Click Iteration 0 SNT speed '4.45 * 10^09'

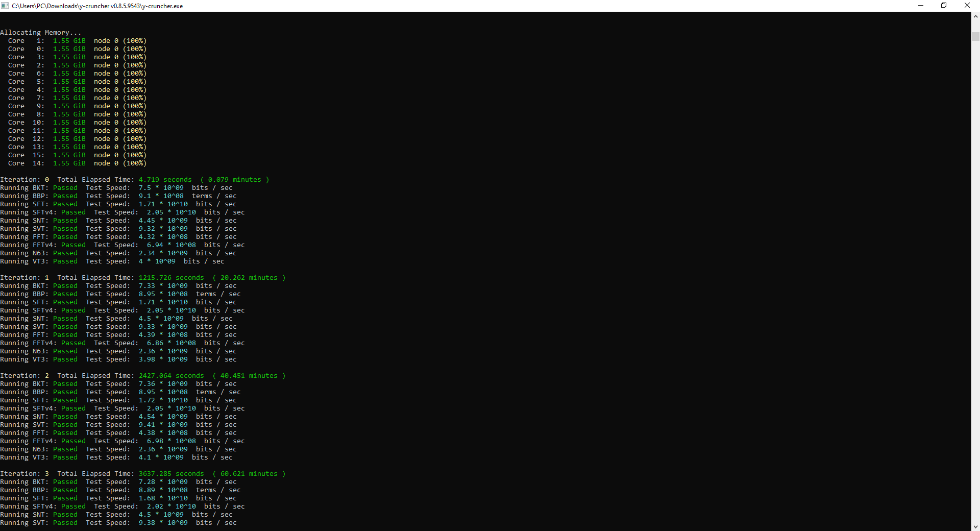[x=163, y=221]
